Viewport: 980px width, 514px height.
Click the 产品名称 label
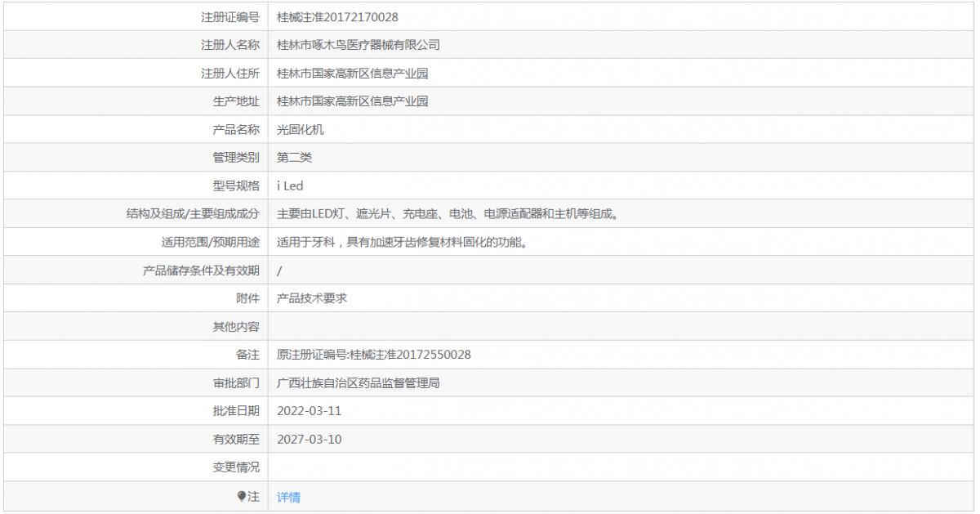tap(236, 130)
